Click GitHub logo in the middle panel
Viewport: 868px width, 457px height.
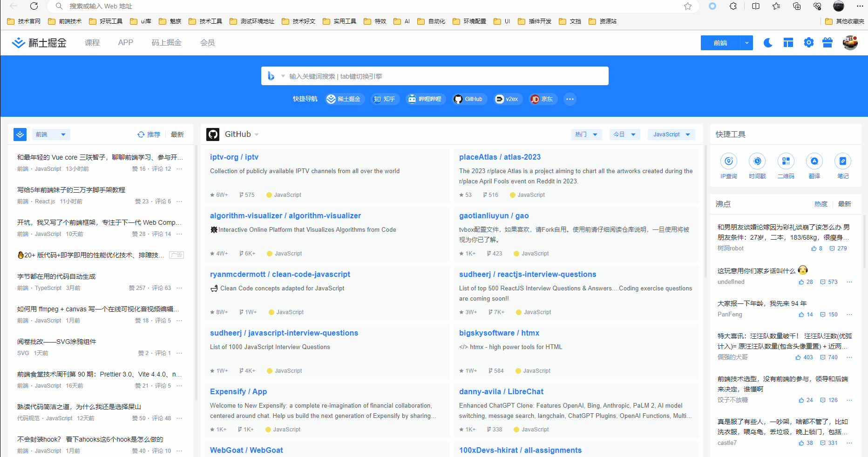point(213,134)
